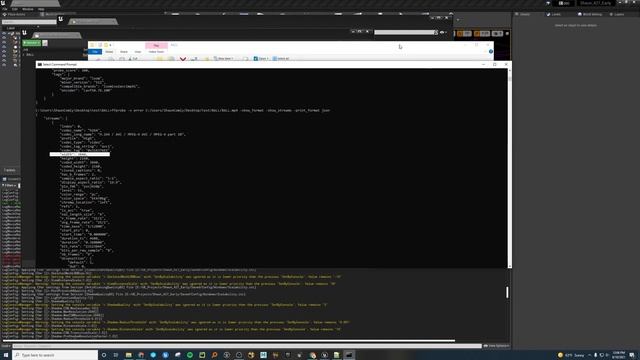Viewport: 640px width, 360px height.
Task: Switch to the Details tab
Action: 522,14
